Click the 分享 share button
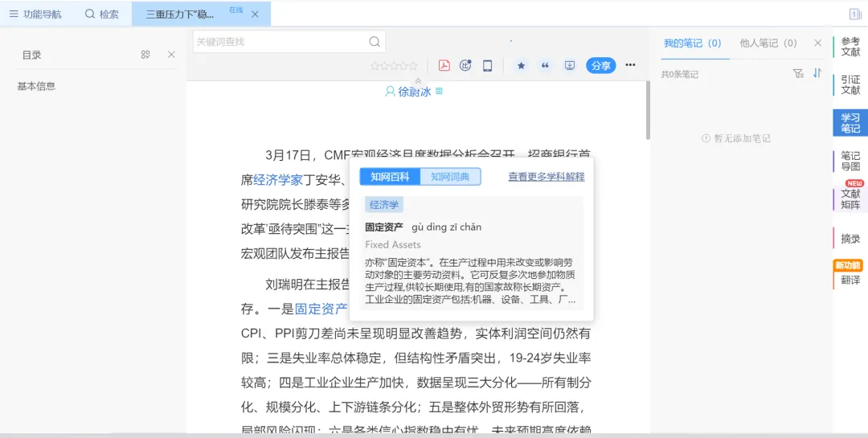Screen dimensions: 868x438 pos(601,66)
